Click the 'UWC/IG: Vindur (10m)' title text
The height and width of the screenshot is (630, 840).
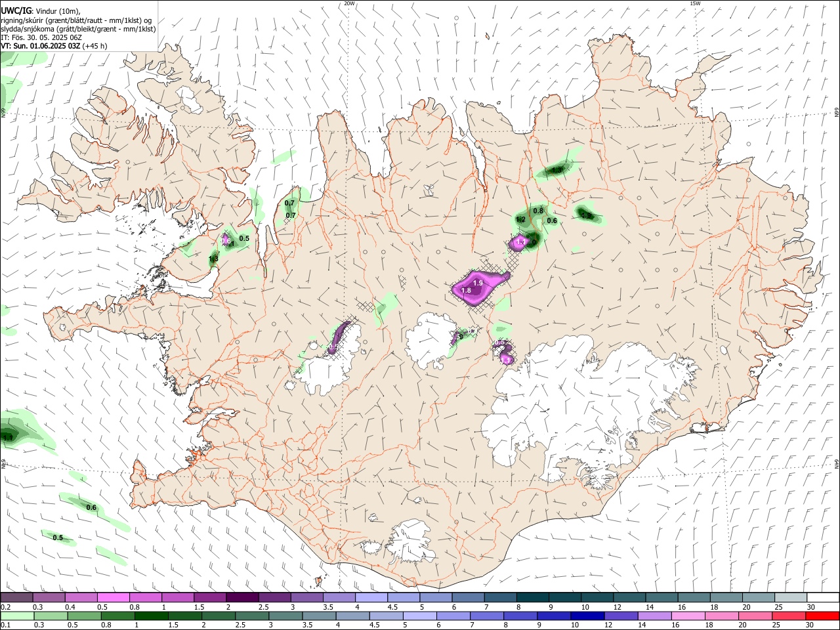pos(41,11)
